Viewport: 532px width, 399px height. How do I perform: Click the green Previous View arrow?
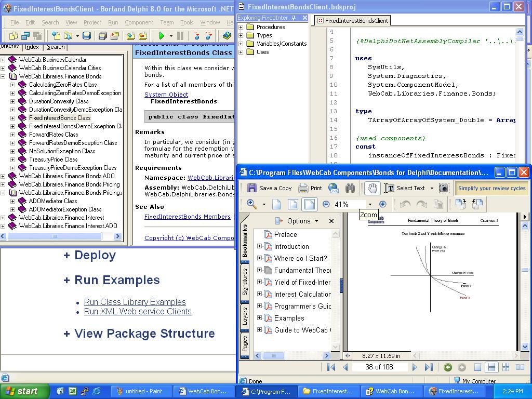pos(447,367)
